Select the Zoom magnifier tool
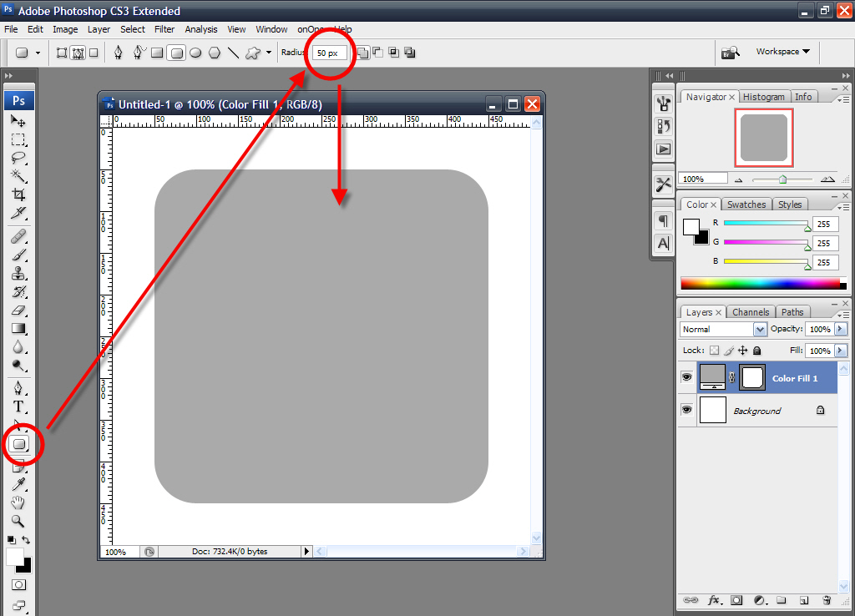This screenshot has width=855, height=616. [x=18, y=522]
